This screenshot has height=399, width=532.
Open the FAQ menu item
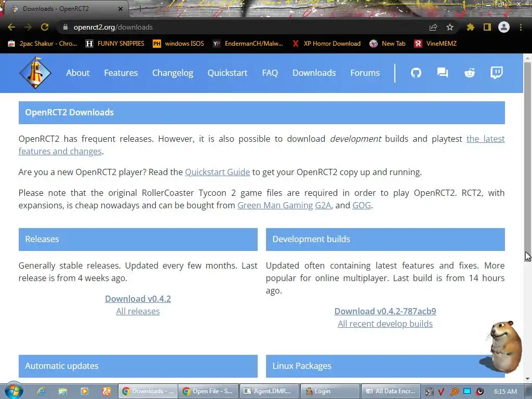(x=270, y=73)
